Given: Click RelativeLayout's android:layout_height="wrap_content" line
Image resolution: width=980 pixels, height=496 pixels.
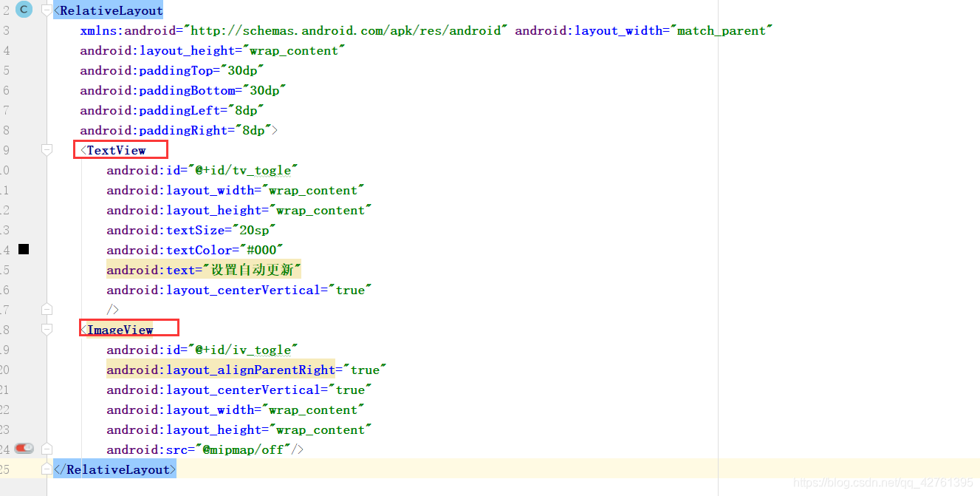Looking at the screenshot, I should (x=213, y=50).
